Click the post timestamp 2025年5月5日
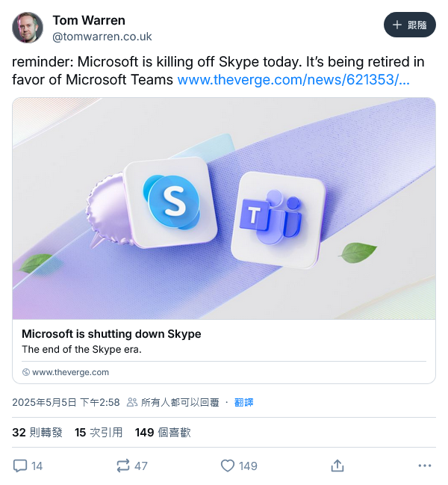The height and width of the screenshot is (485, 448). (x=66, y=402)
